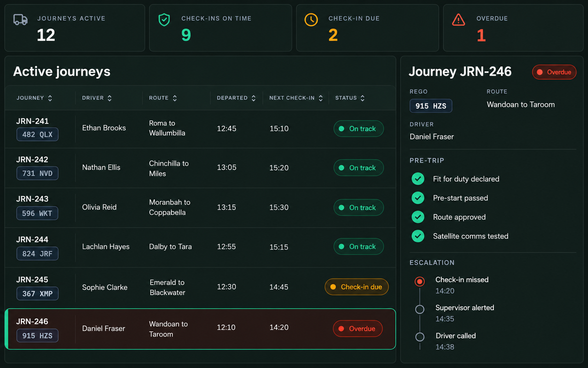Click the Overdue warning triangle icon
Image resolution: width=588 pixels, height=368 pixels.
pos(459,20)
